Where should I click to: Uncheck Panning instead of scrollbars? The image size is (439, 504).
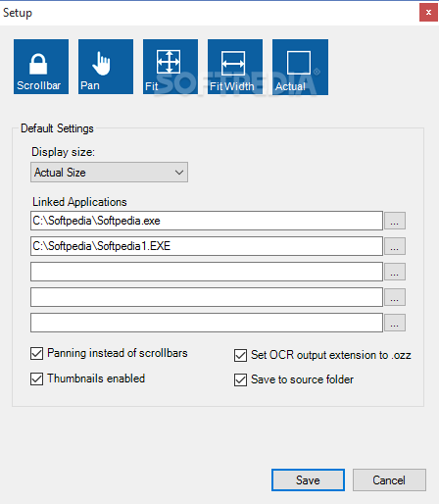[x=36, y=353]
